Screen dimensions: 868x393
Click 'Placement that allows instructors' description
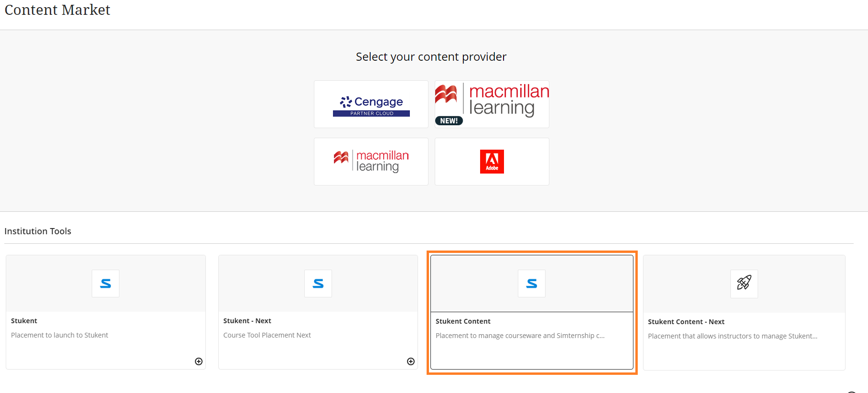(x=732, y=336)
